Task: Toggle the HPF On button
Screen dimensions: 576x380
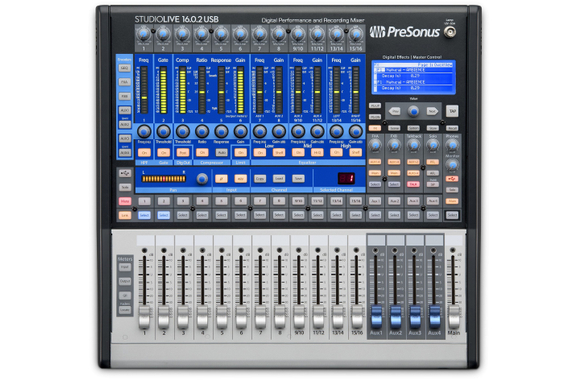Action: pyautogui.click(x=144, y=153)
